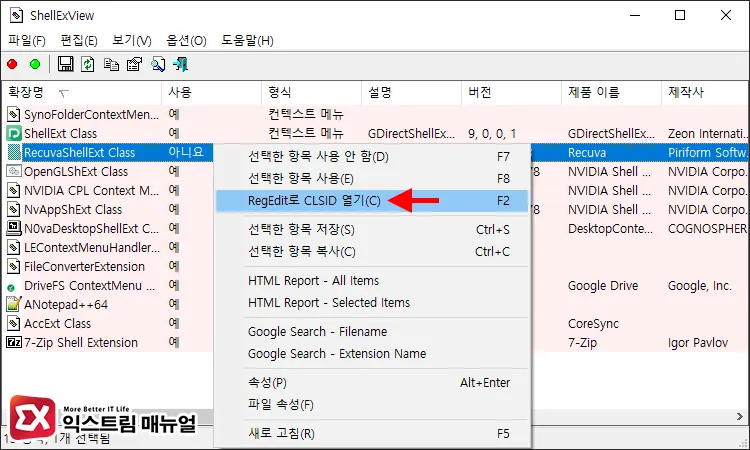The width and height of the screenshot is (750, 450).
Task: Click the green enable selected items icon
Action: tap(35, 64)
